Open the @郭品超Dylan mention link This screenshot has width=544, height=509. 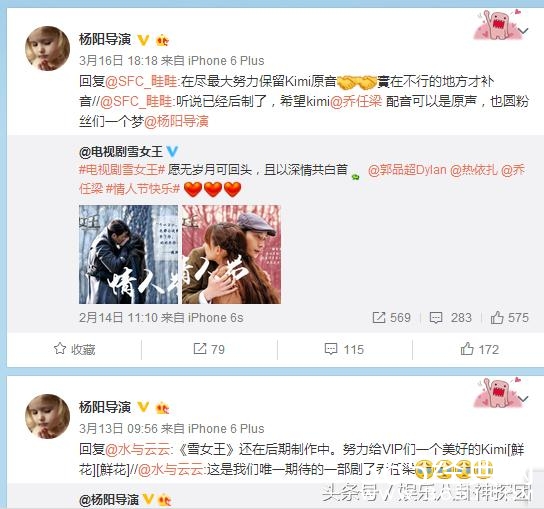point(407,170)
